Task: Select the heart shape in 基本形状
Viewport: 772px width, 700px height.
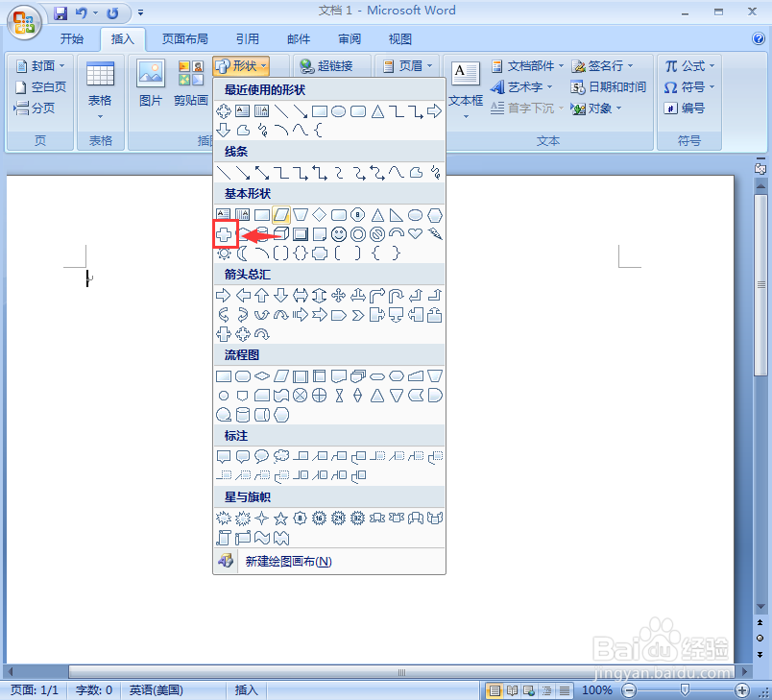Action: pyautogui.click(x=416, y=233)
